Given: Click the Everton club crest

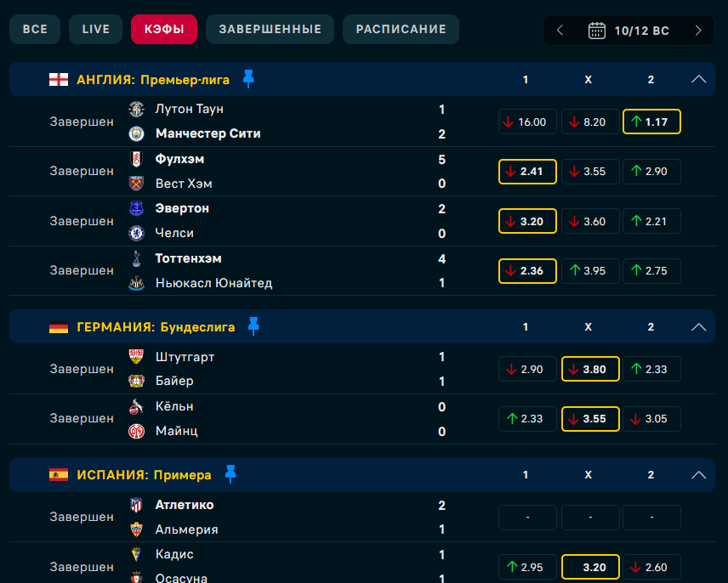Looking at the screenshot, I should point(136,209).
